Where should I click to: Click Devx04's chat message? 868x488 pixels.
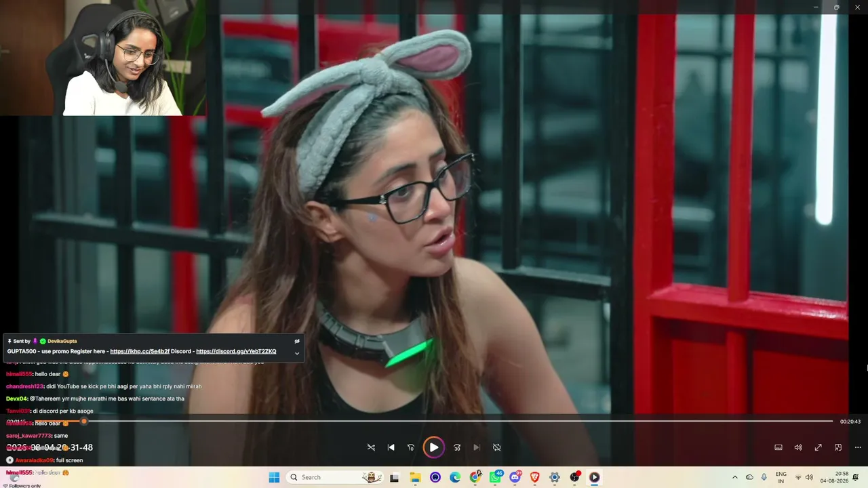pos(95,399)
